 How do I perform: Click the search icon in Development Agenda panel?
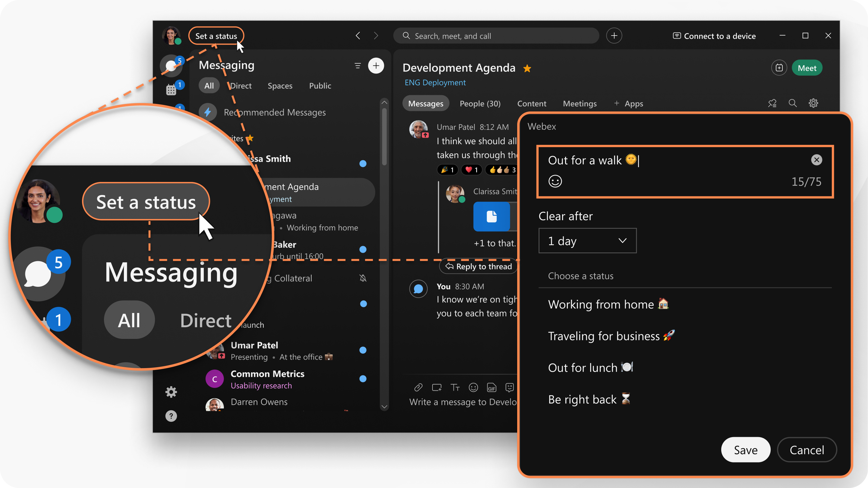point(793,104)
